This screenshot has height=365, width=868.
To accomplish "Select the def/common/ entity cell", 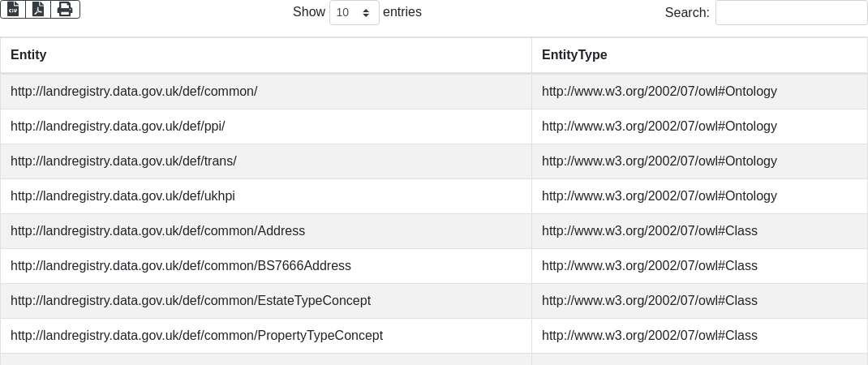I will click(x=134, y=92).
